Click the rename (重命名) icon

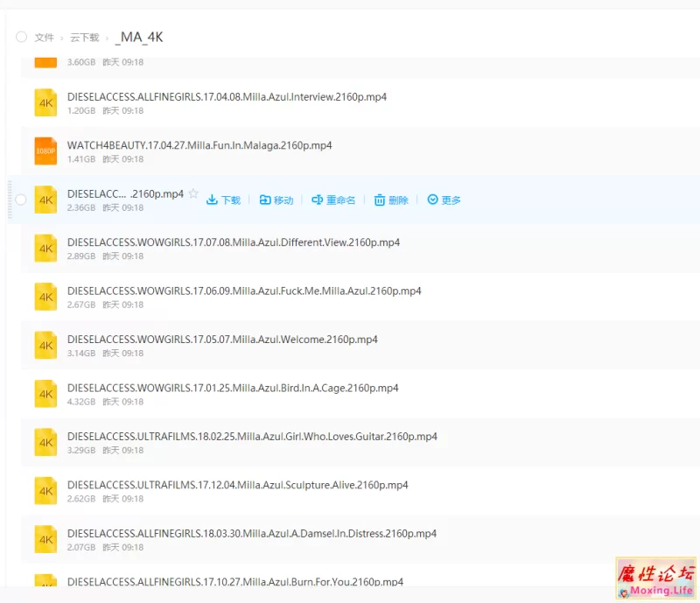tap(318, 200)
